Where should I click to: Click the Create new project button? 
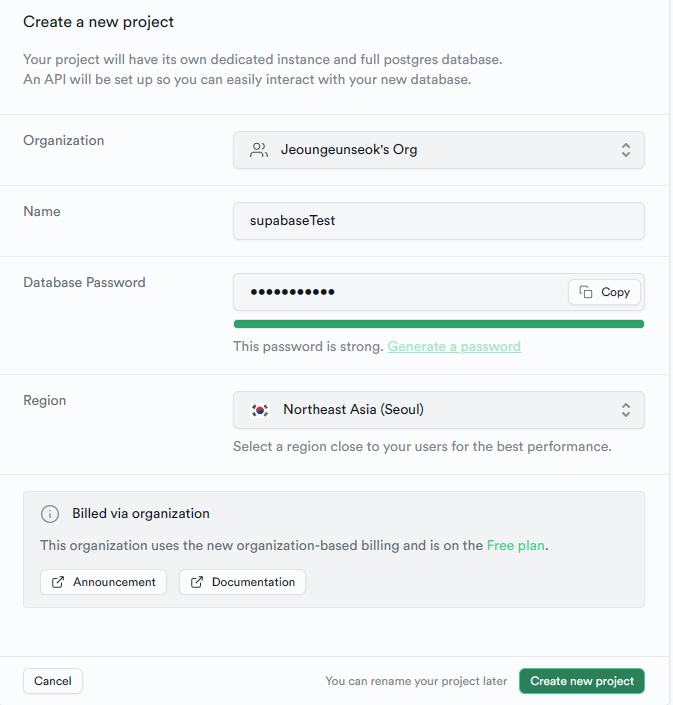pos(582,681)
